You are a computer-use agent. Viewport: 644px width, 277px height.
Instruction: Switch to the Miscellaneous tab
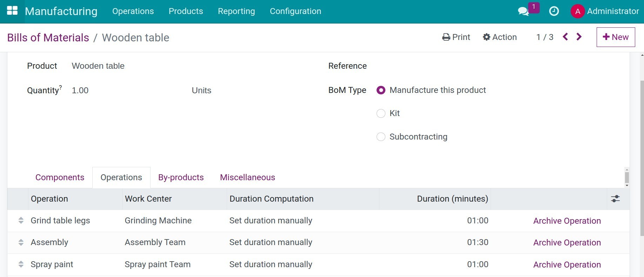(247, 177)
